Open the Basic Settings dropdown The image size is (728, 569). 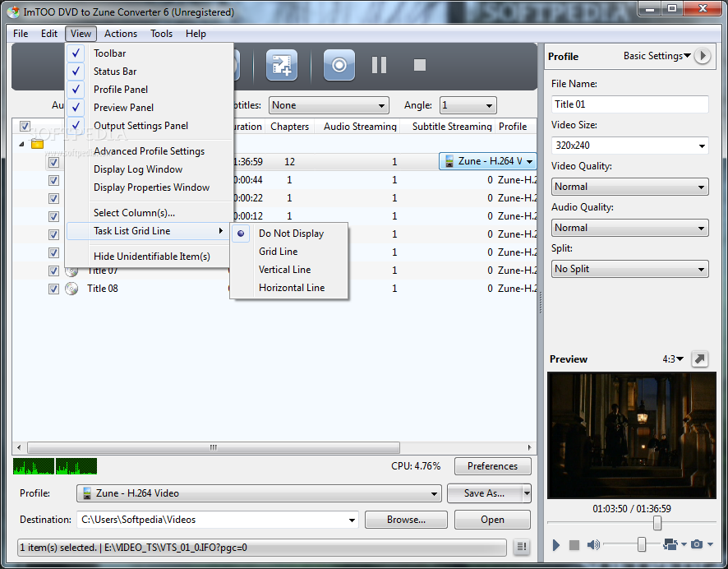click(657, 56)
